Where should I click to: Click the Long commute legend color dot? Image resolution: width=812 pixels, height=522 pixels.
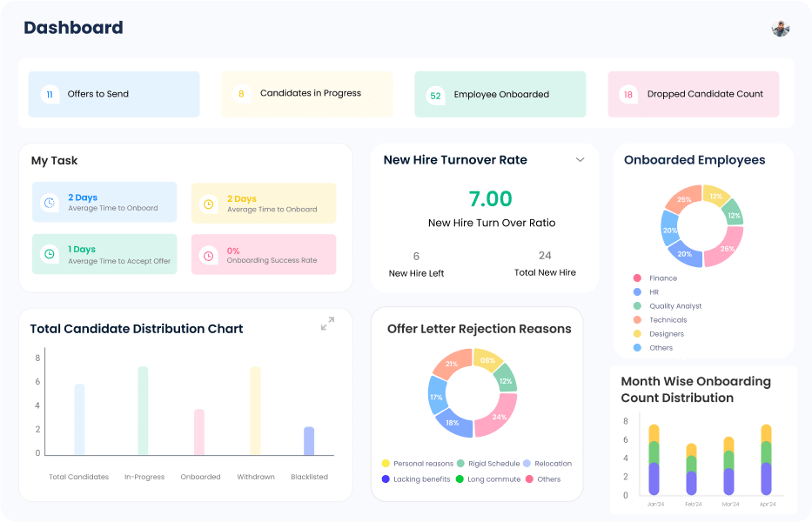(x=460, y=479)
